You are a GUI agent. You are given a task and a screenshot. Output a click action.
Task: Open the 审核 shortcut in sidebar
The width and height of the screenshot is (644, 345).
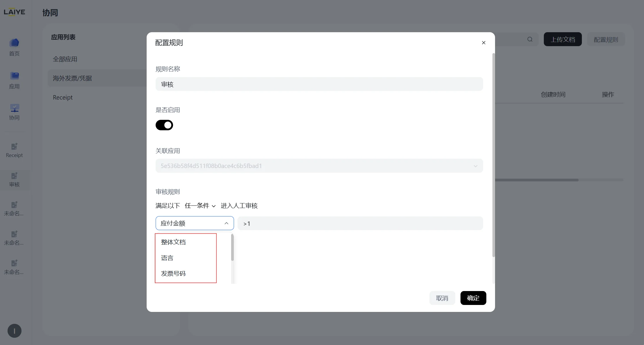point(14,180)
